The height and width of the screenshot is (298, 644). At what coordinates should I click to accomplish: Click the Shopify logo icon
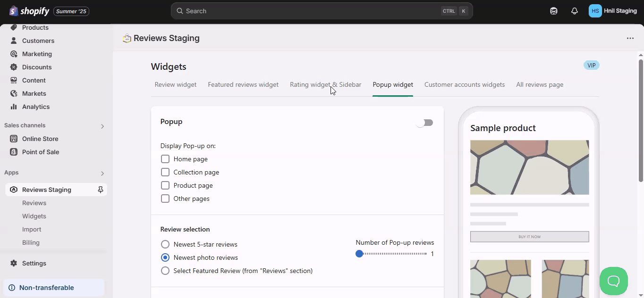14,11
